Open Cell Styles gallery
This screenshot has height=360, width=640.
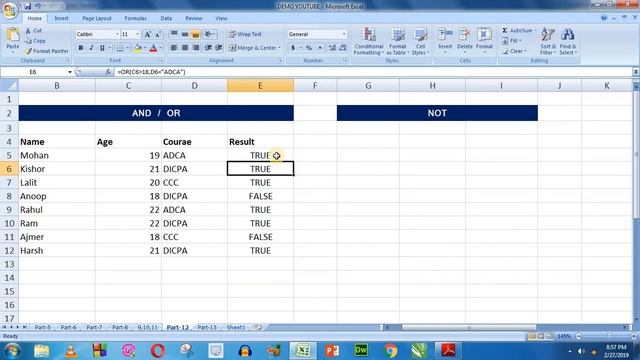[420, 41]
